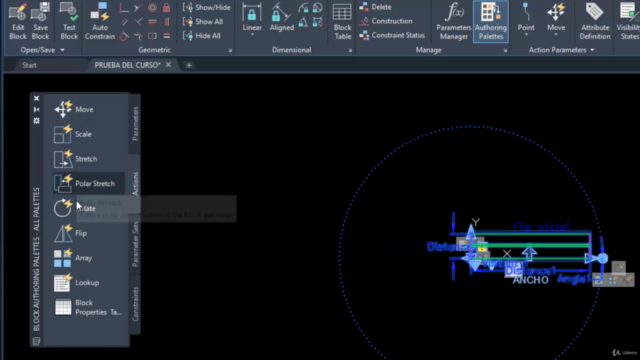Select the Horizontal constraint icon
Screen dimensions: 640x360
pos(152,22)
